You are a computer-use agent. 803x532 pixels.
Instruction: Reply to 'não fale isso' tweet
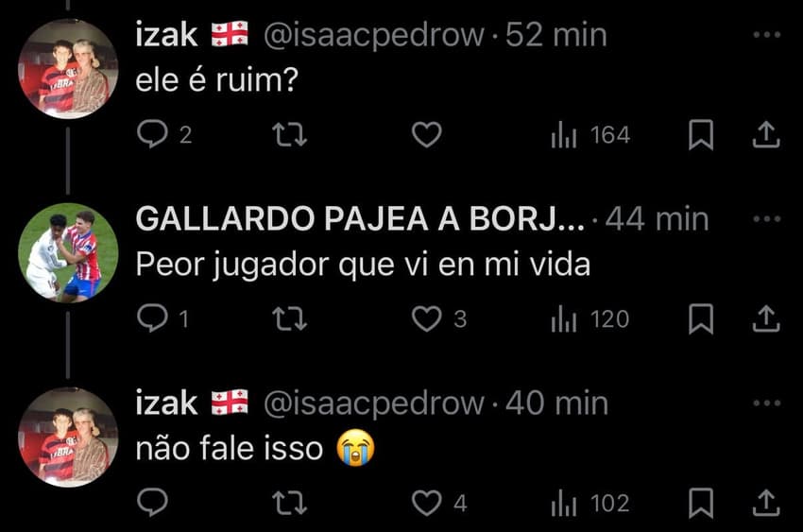click(x=153, y=502)
